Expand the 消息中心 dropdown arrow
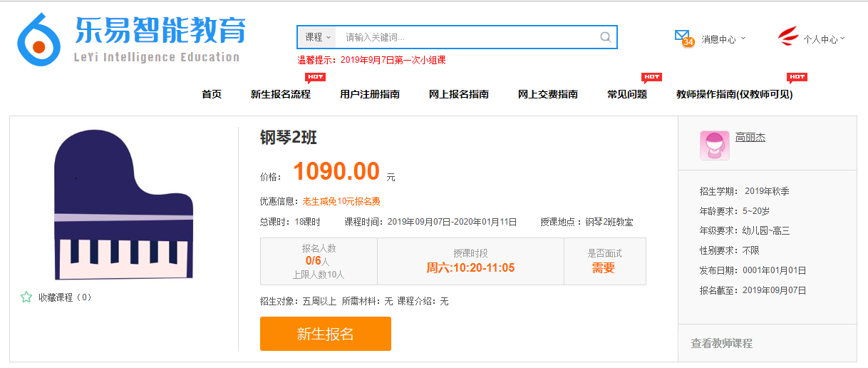Image resolution: width=868 pixels, height=368 pixels. click(743, 39)
